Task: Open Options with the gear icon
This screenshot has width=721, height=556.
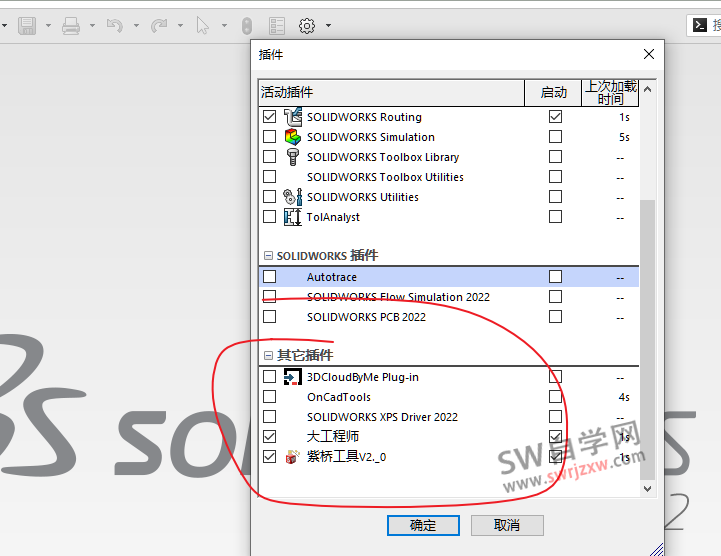Action: 307,26
